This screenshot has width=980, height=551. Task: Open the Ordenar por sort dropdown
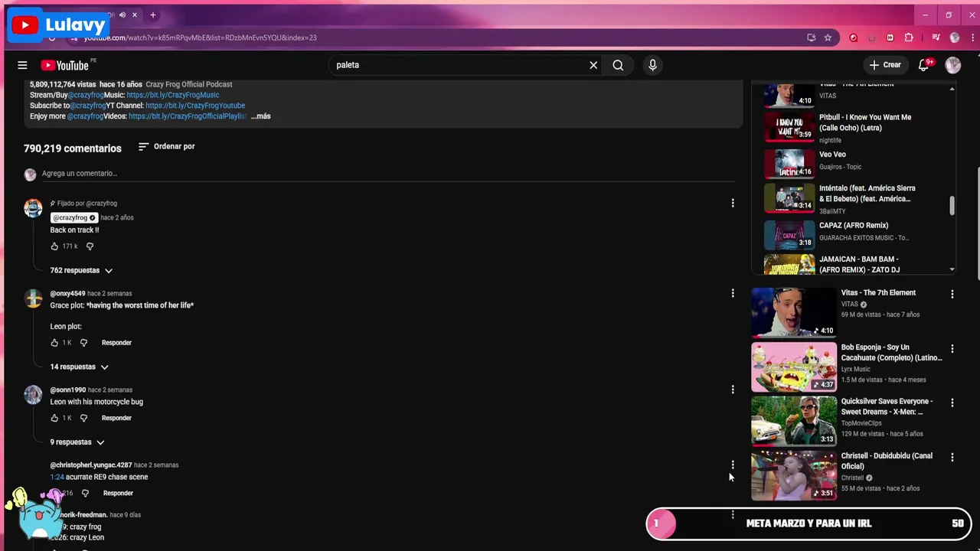pyautogui.click(x=167, y=146)
